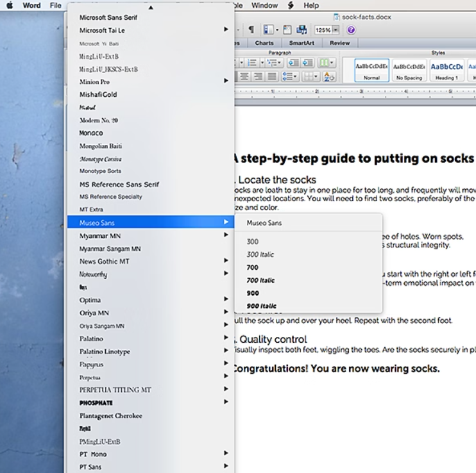476x473 pixels.
Task: Click the sock-facts.docx title document icon
Action: coord(336,17)
